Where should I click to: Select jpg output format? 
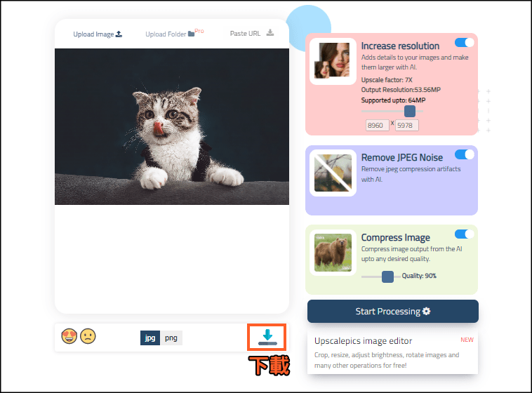(150, 338)
